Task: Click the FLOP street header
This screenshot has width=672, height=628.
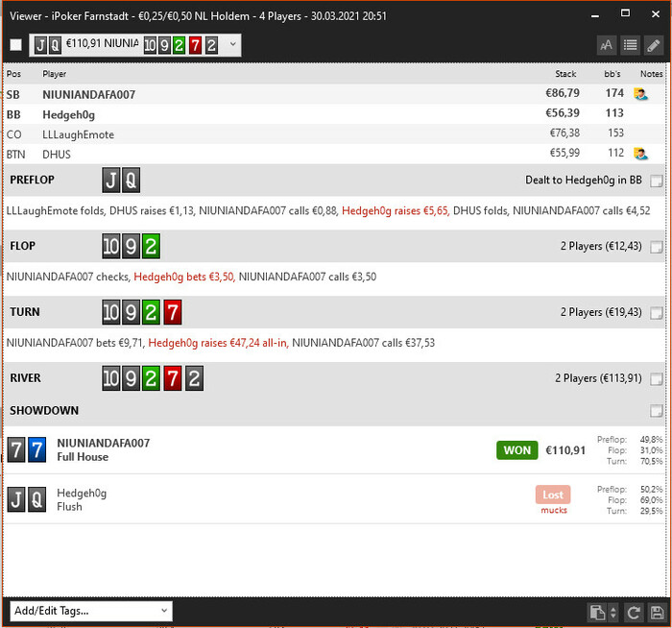Action: (23, 246)
